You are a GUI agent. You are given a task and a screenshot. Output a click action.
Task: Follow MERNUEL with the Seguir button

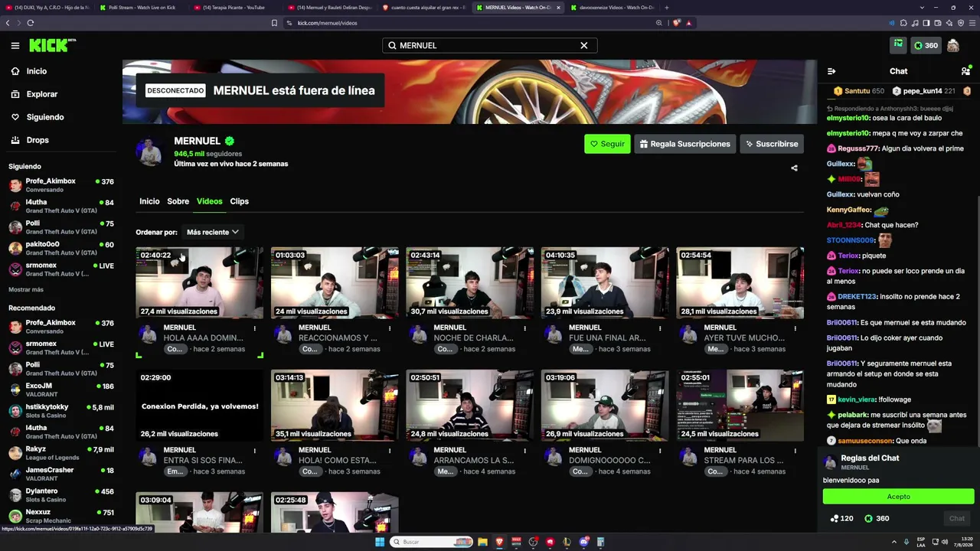(607, 144)
